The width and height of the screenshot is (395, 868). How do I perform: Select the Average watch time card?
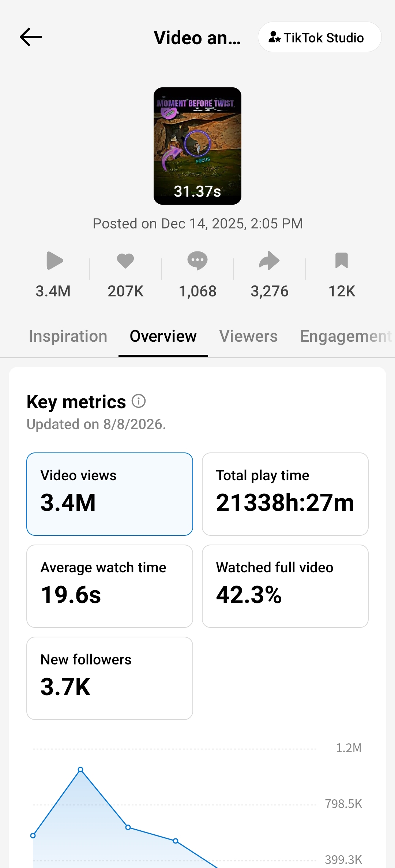[x=110, y=586]
